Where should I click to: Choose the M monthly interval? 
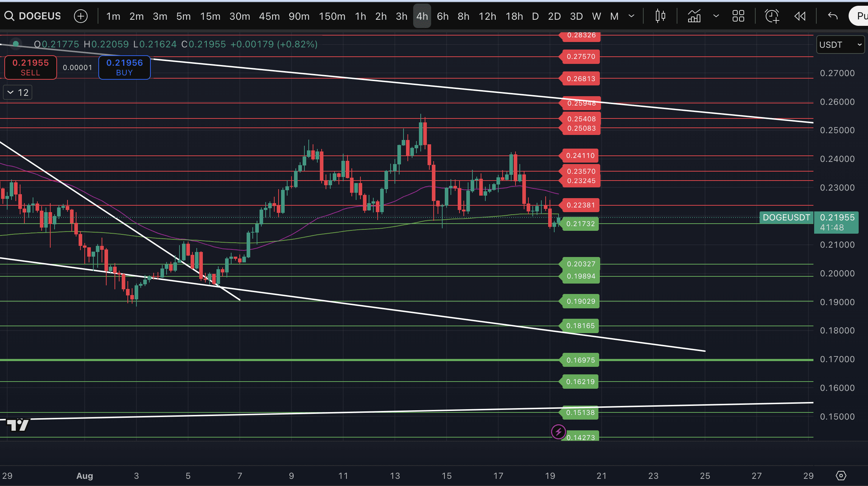[x=615, y=16]
